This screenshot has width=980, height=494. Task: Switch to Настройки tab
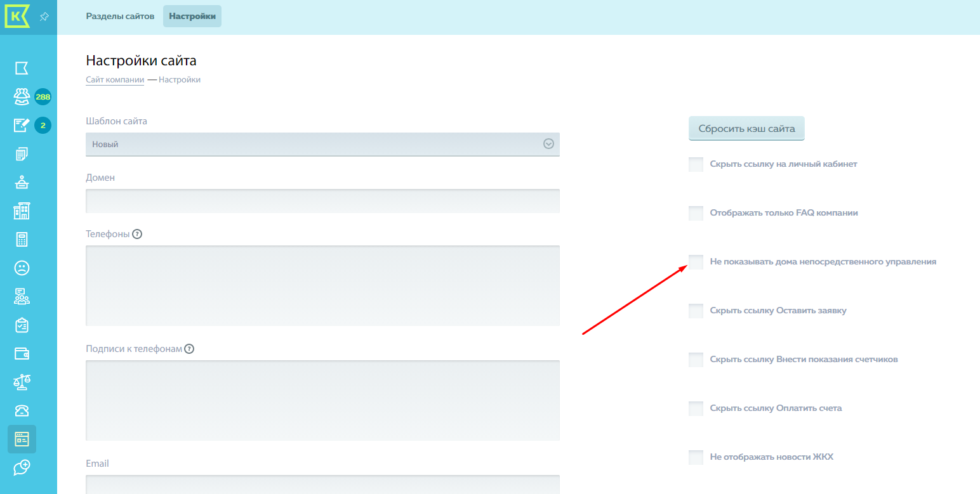click(x=192, y=16)
